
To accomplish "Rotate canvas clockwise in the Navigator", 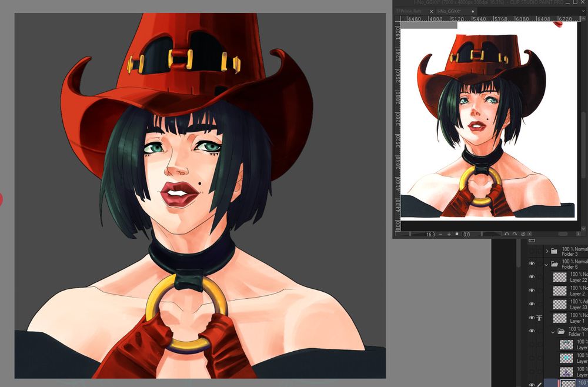I will (514, 234).
